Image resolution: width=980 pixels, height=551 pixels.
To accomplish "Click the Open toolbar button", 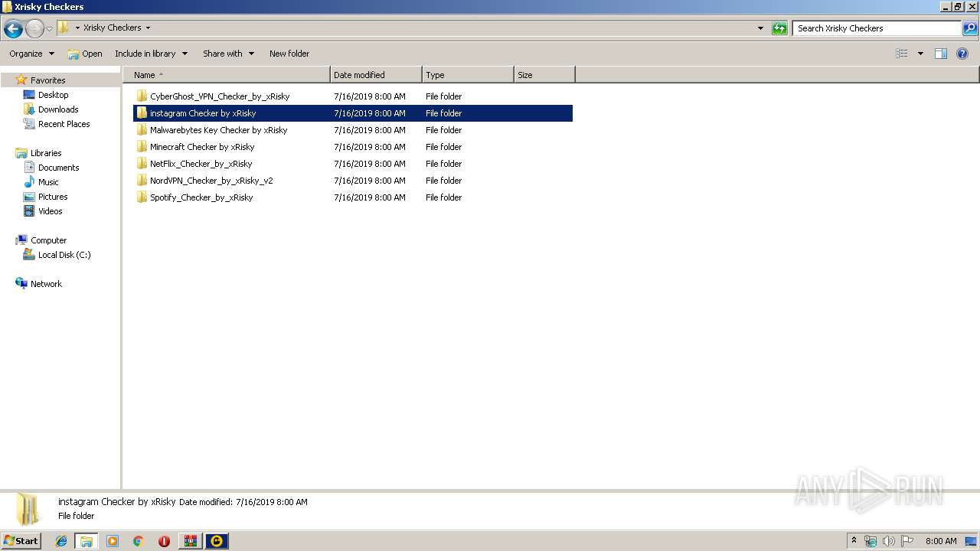I will pos(85,54).
